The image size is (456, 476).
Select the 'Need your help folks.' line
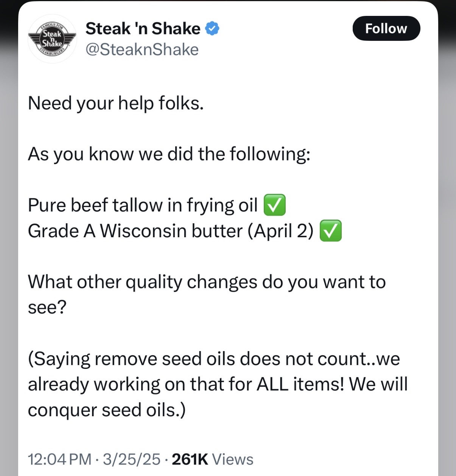(x=116, y=103)
